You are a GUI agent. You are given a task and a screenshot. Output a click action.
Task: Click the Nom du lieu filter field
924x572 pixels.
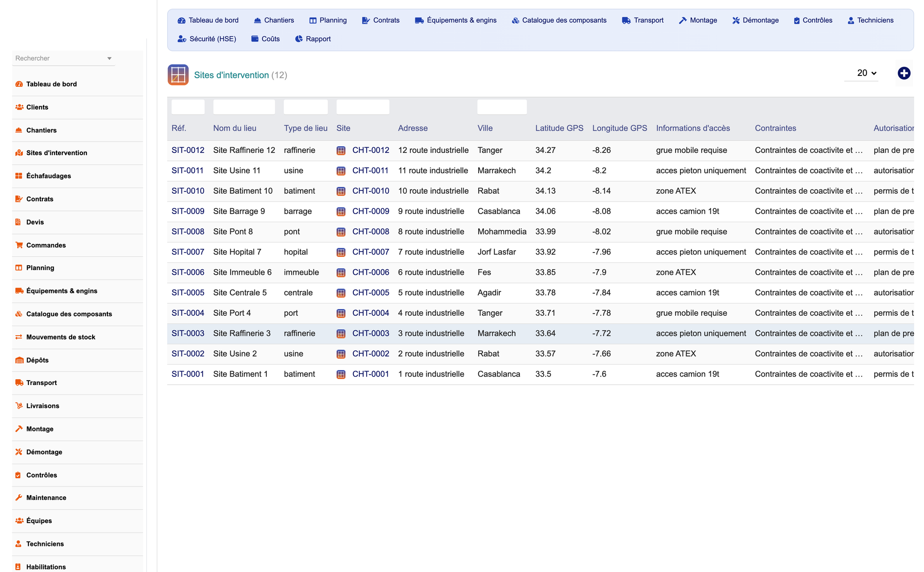coord(244,107)
